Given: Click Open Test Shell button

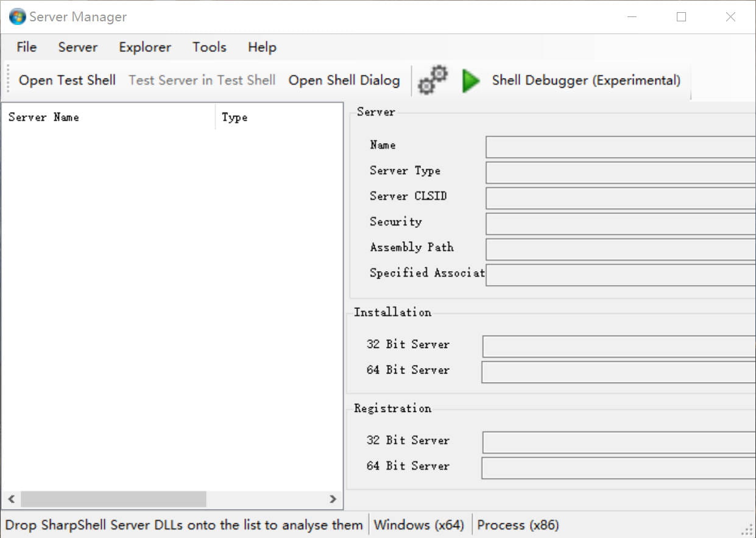Looking at the screenshot, I should (67, 80).
